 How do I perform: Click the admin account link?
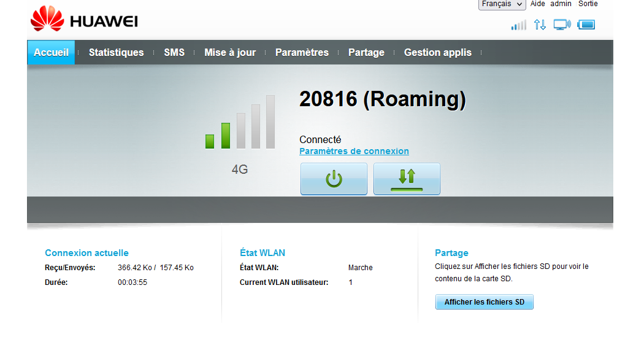coord(561,4)
